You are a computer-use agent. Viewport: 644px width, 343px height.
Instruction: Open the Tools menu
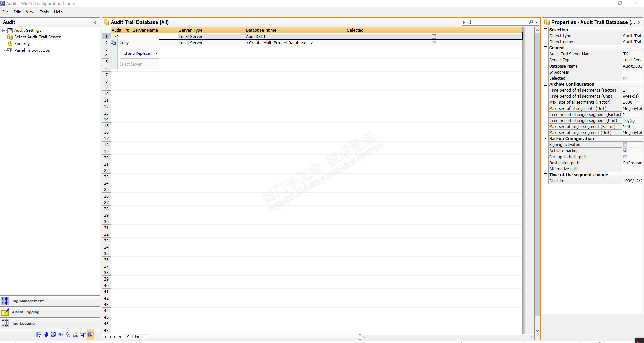point(44,12)
